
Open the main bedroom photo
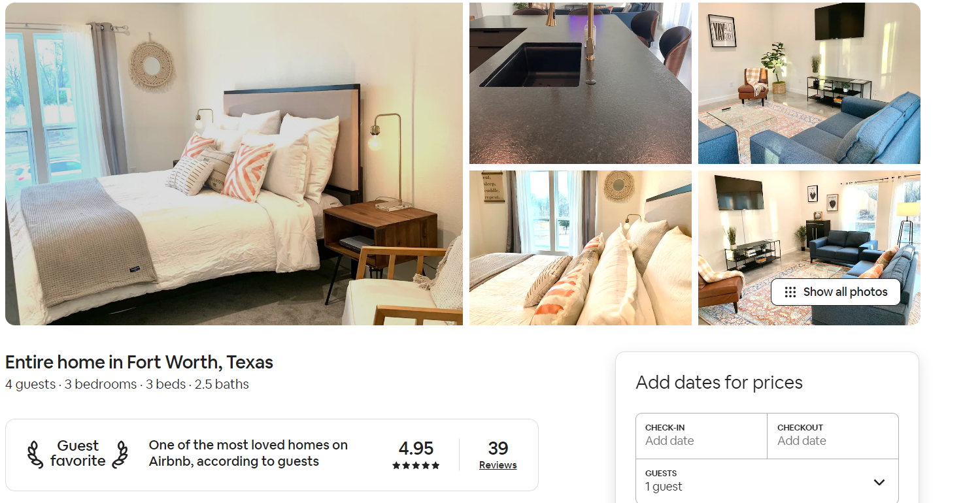pos(234,164)
